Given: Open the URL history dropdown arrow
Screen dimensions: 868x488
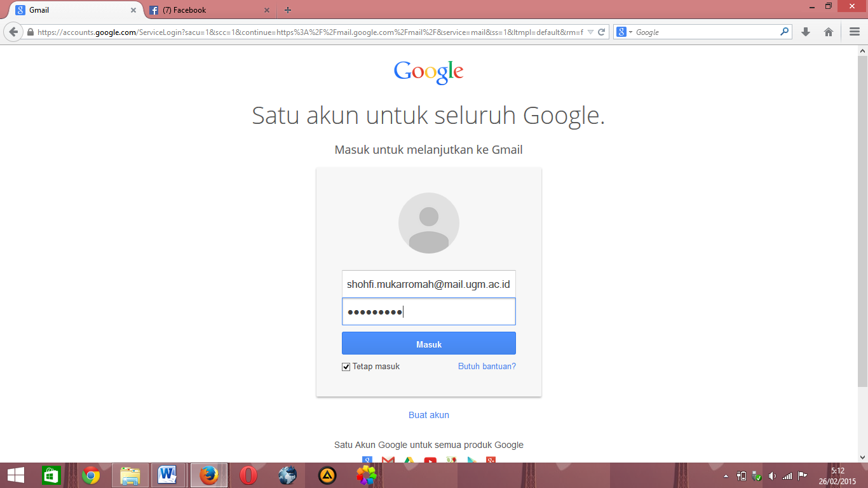Looking at the screenshot, I should [x=590, y=32].
